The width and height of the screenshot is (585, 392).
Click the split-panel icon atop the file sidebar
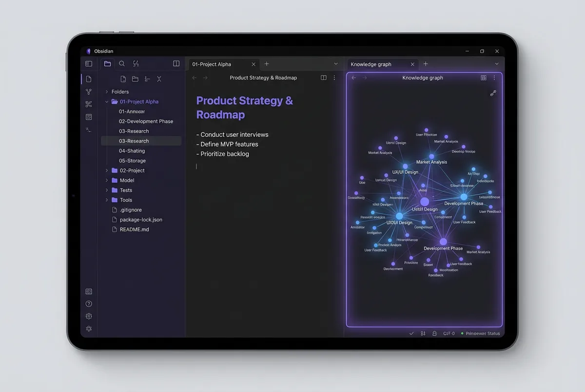(x=176, y=64)
